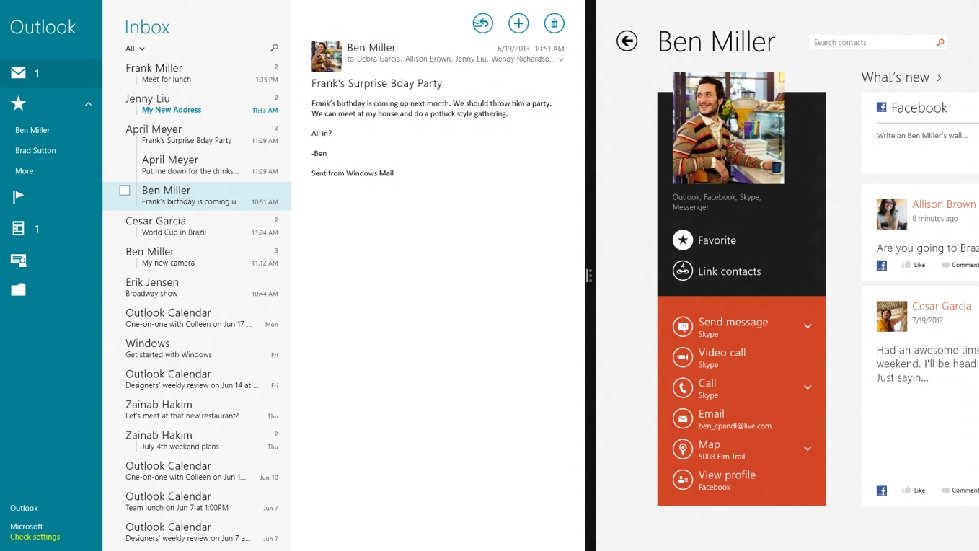Like Allison Brown's post
The width and height of the screenshot is (979, 551).
tap(913, 265)
